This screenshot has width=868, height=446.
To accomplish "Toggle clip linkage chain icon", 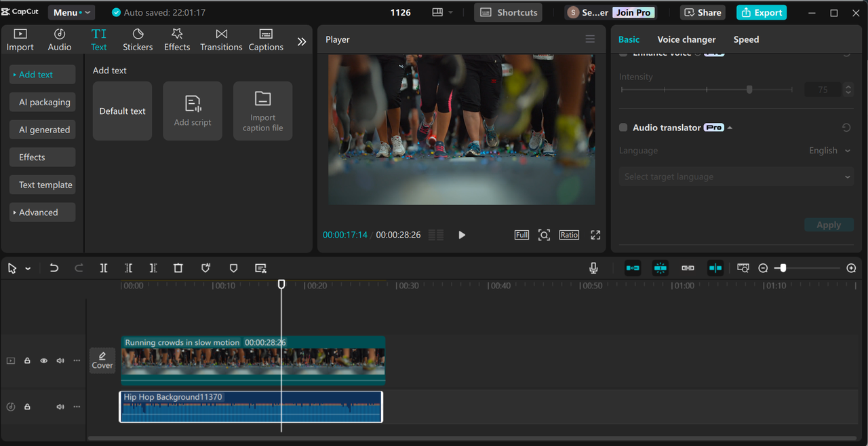I will [x=688, y=268].
